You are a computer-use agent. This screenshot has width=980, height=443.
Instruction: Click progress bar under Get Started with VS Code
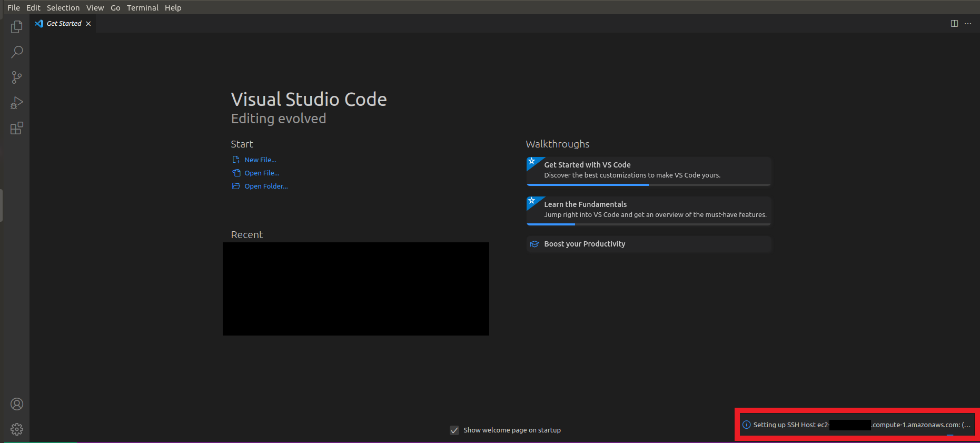tap(649, 185)
